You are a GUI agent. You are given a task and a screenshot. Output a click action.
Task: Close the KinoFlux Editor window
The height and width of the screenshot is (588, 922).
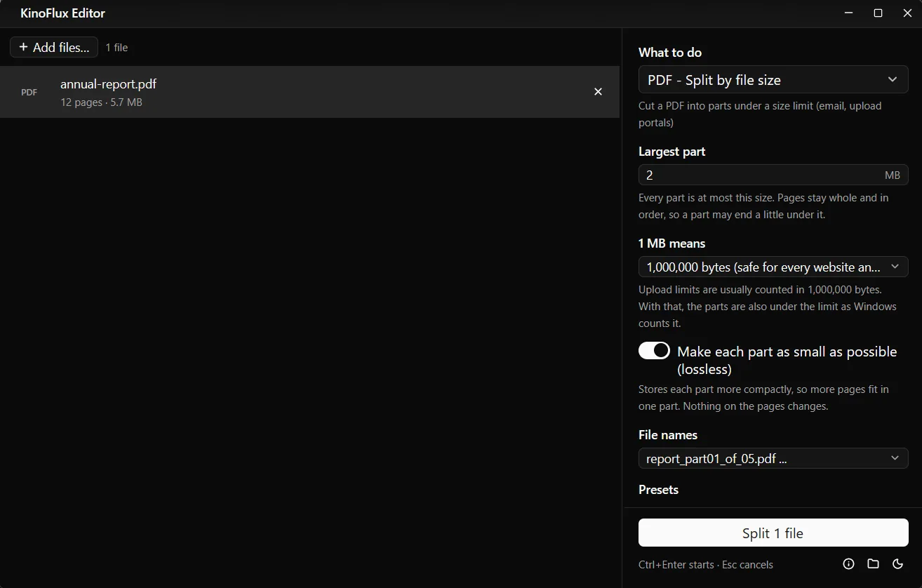pos(907,13)
